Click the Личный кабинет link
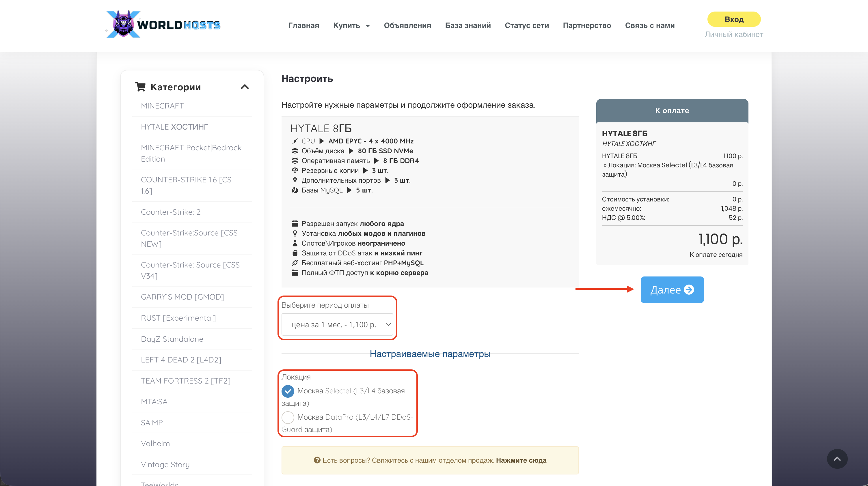 coord(733,34)
